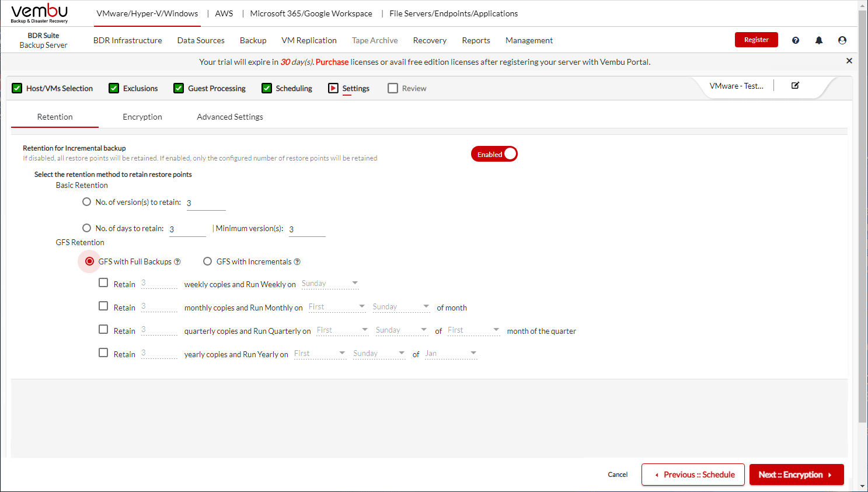
Task: Click the Settings step play icon
Action: 333,88
